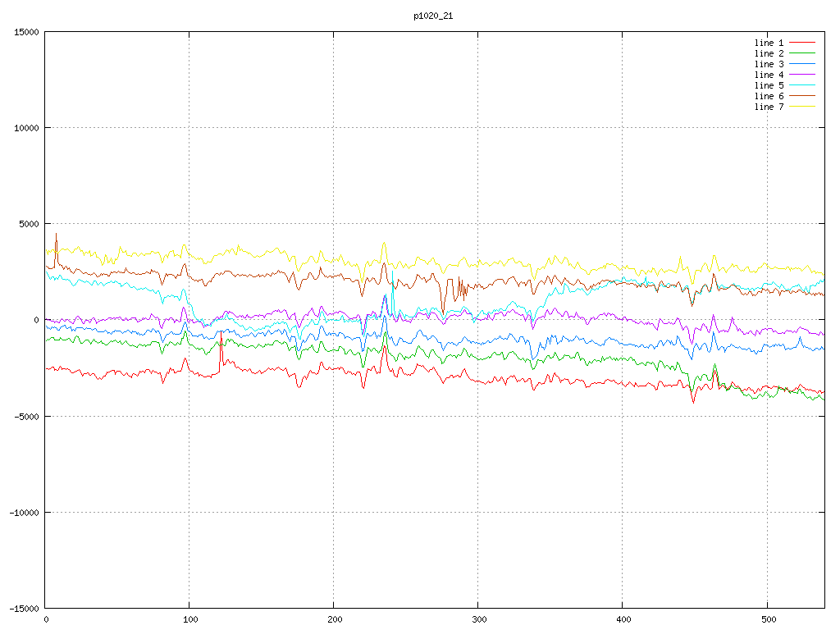840x630 pixels.
Task: Select the 'line 7' legend label
Action: (769, 107)
